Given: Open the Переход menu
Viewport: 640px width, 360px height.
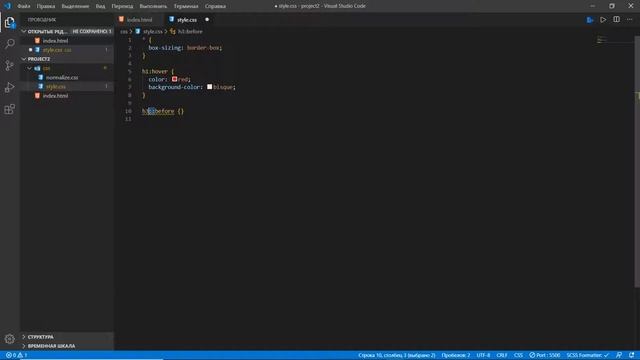Looking at the screenshot, I should (122, 6).
